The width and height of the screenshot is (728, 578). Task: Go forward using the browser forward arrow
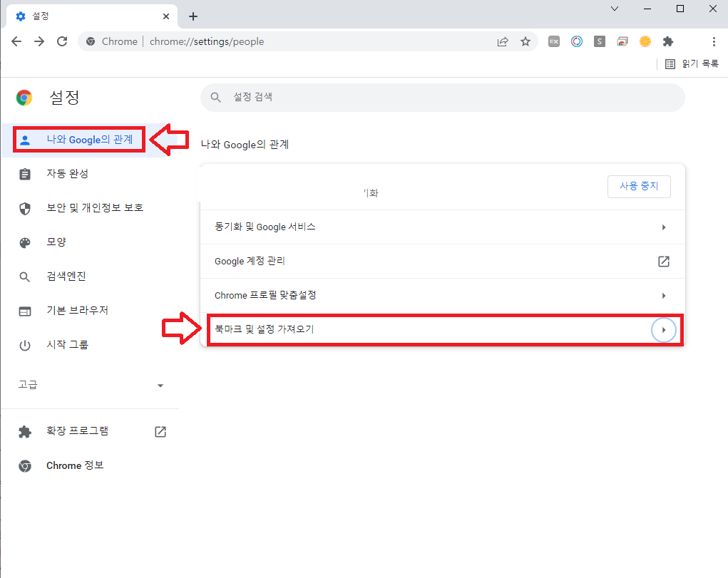click(39, 41)
